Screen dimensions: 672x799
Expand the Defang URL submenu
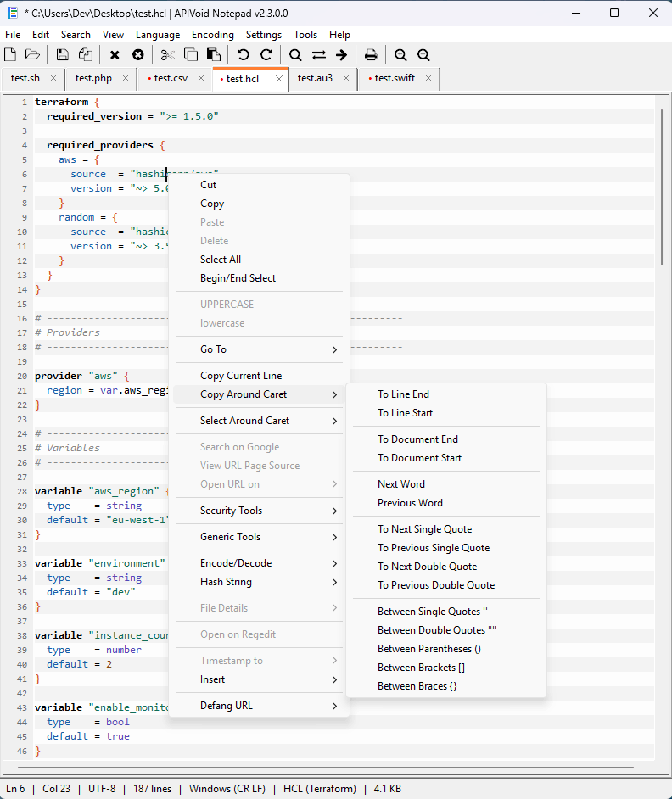pyautogui.click(x=259, y=706)
